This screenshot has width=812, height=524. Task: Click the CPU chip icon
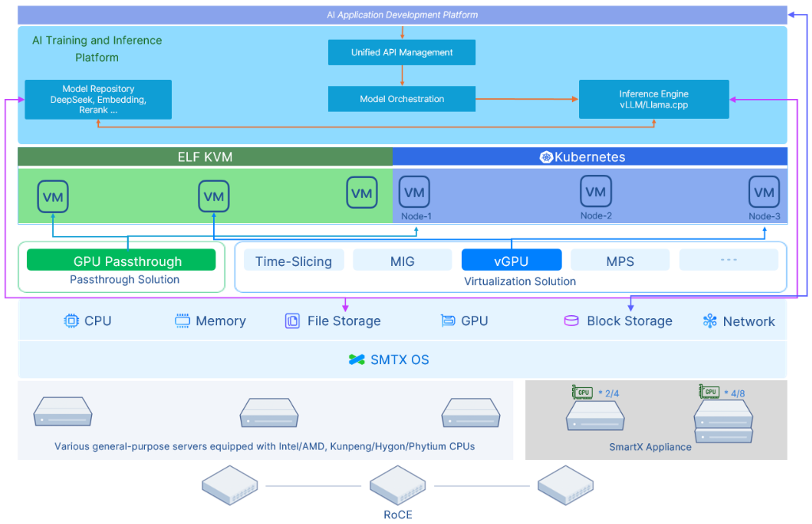(71, 321)
